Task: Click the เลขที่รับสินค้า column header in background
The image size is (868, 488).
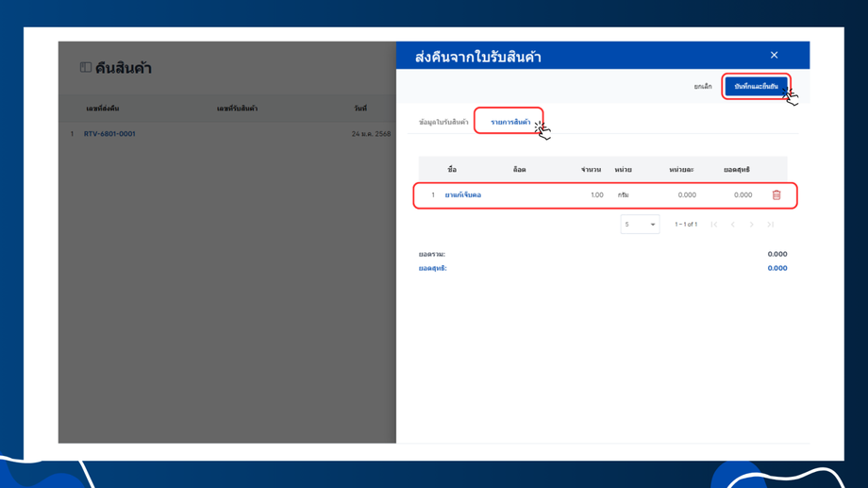Action: pos(237,109)
